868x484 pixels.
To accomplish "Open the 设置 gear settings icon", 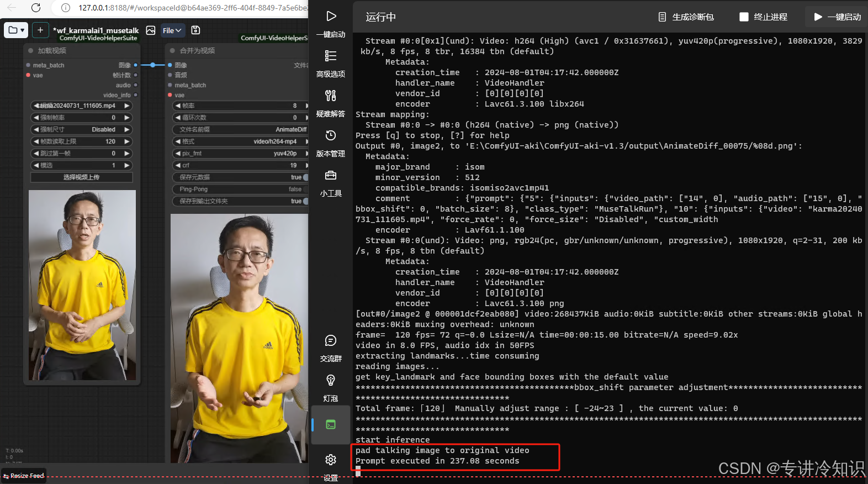I will point(330,460).
